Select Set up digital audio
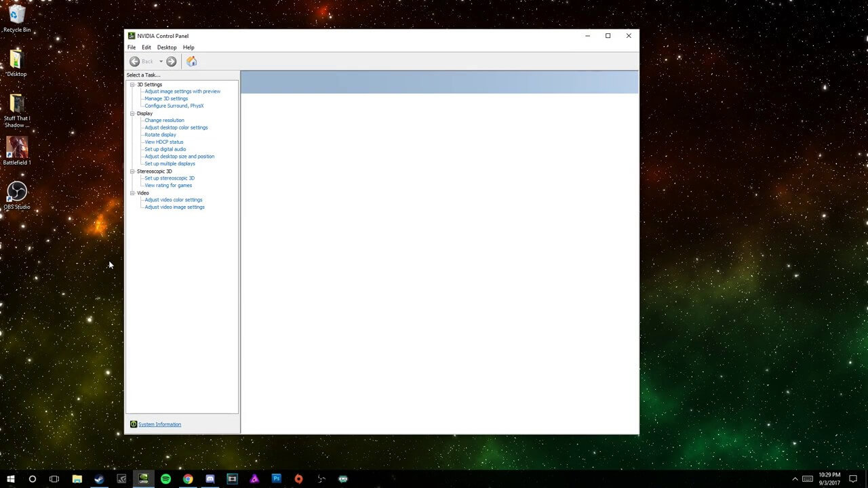 coord(165,149)
